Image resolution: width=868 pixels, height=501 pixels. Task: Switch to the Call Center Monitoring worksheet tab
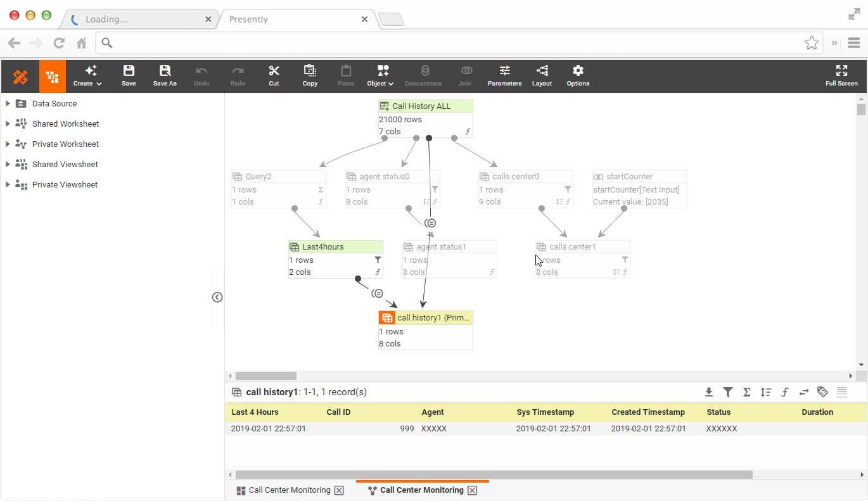416,490
